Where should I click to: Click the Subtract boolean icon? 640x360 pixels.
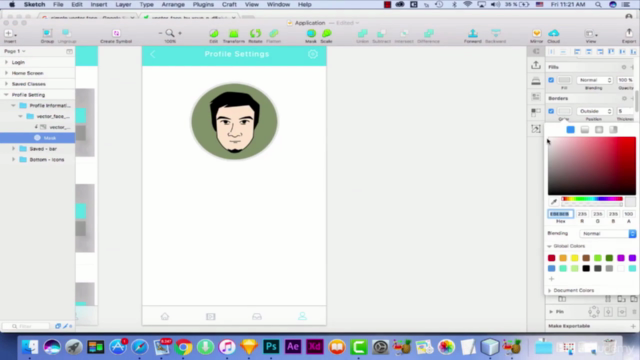coord(381,33)
